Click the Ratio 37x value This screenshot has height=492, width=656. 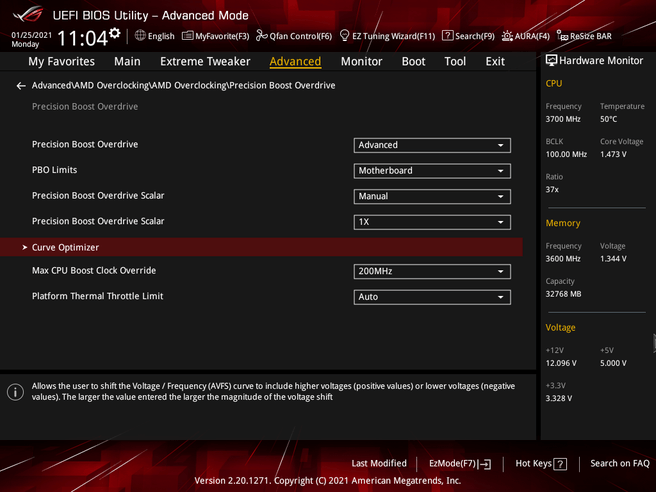tap(552, 190)
